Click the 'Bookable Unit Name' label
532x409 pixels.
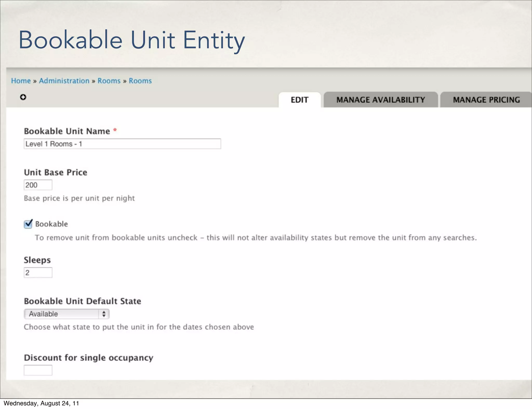point(67,131)
